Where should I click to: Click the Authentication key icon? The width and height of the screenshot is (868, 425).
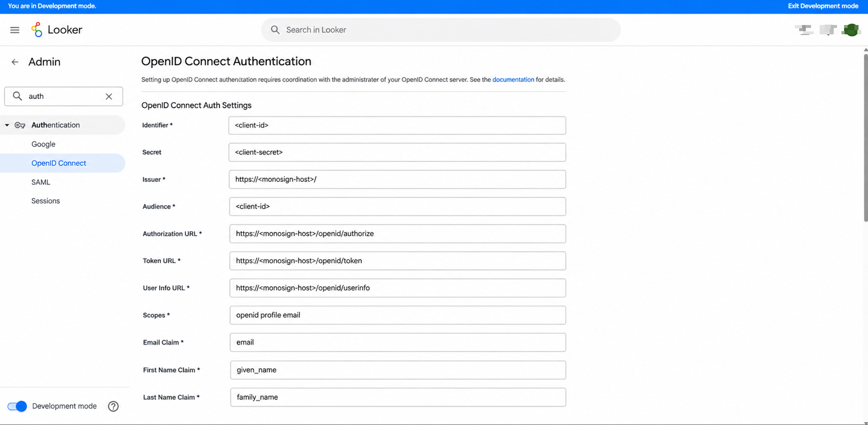tap(20, 125)
